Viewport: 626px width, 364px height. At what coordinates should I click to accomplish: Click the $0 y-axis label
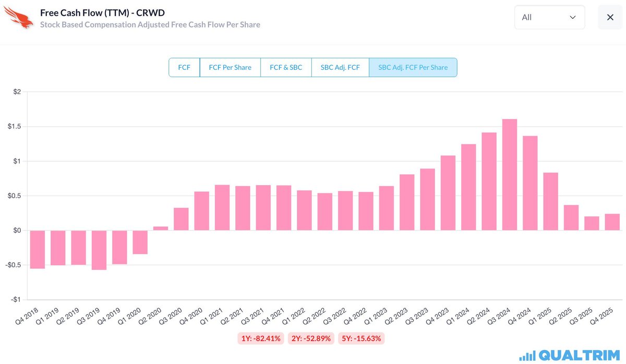17,230
